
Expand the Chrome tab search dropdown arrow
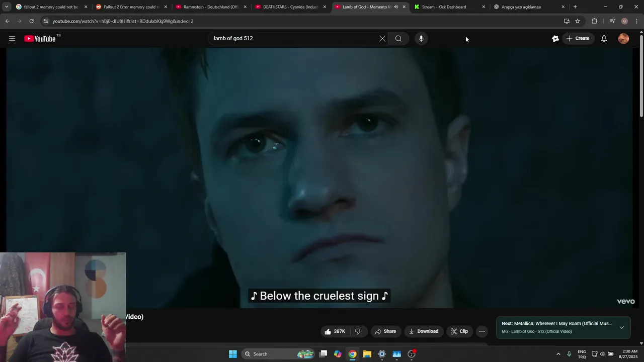pos(7,7)
